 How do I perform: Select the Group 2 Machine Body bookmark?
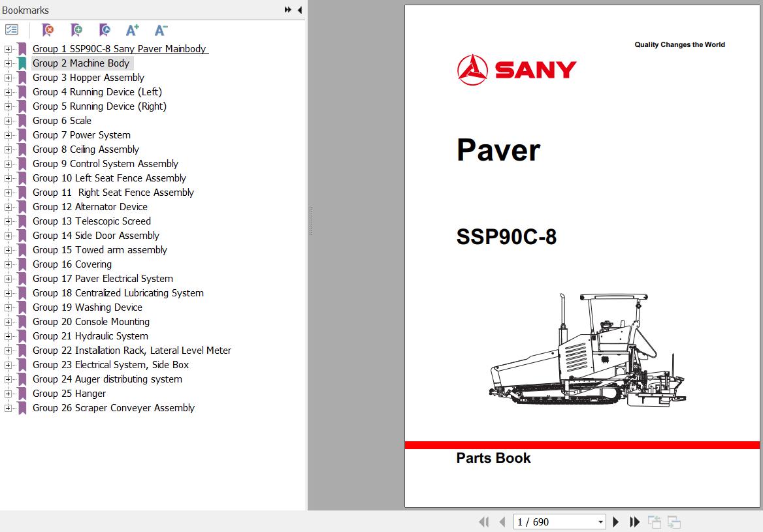tap(82, 63)
